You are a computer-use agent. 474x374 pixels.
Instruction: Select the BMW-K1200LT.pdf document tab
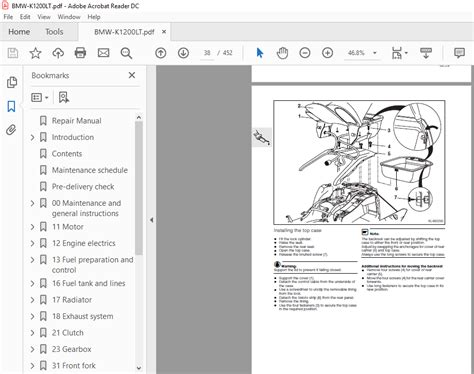point(124,32)
